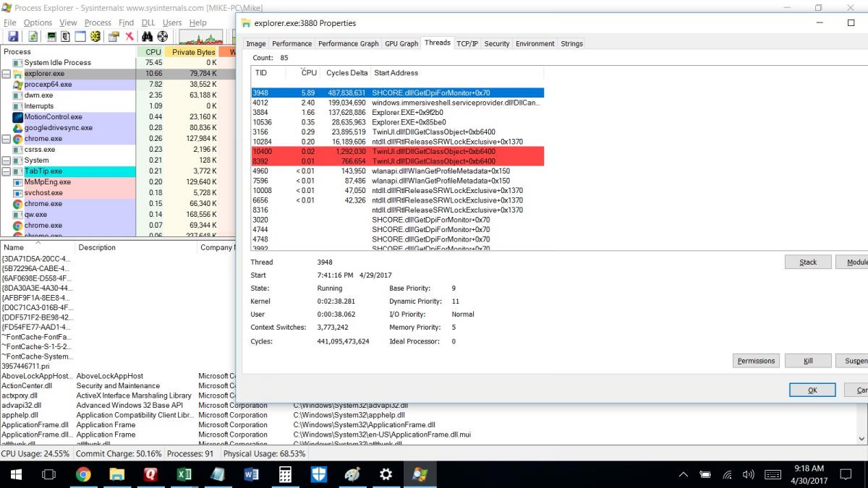The width and height of the screenshot is (868, 488).
Task: Click the MotionControl.exe process icon
Action: pyautogui.click(x=18, y=117)
